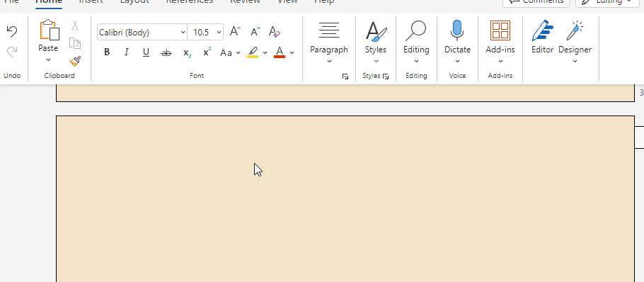Image resolution: width=644 pixels, height=282 pixels.
Task: Open the Paragraph alignment menu
Action: 329,43
